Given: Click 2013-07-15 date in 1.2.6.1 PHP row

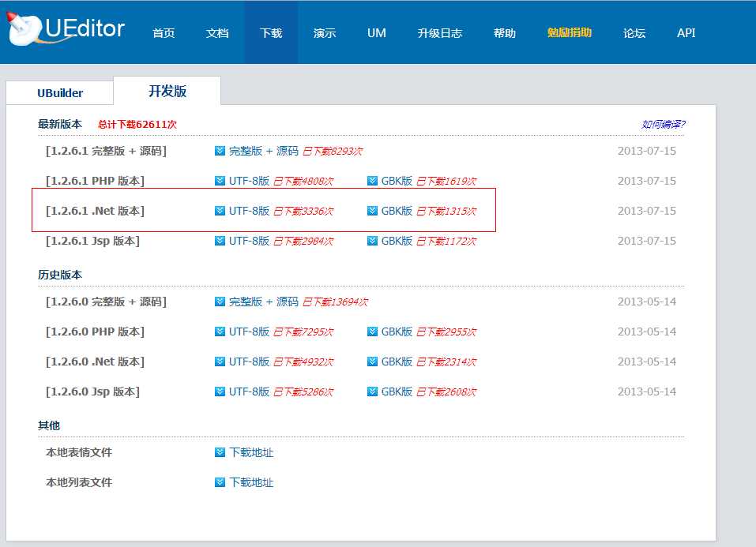Looking at the screenshot, I should (646, 181).
